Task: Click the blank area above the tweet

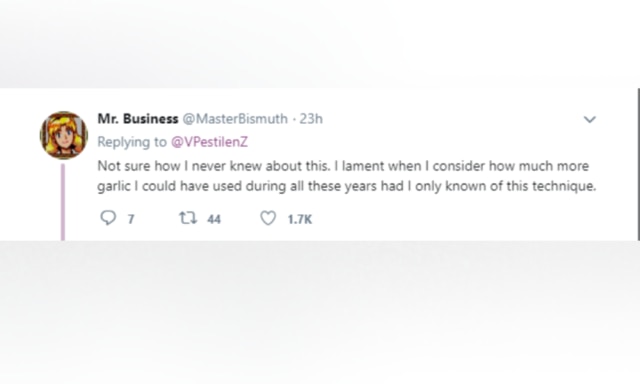Action: click(320, 44)
